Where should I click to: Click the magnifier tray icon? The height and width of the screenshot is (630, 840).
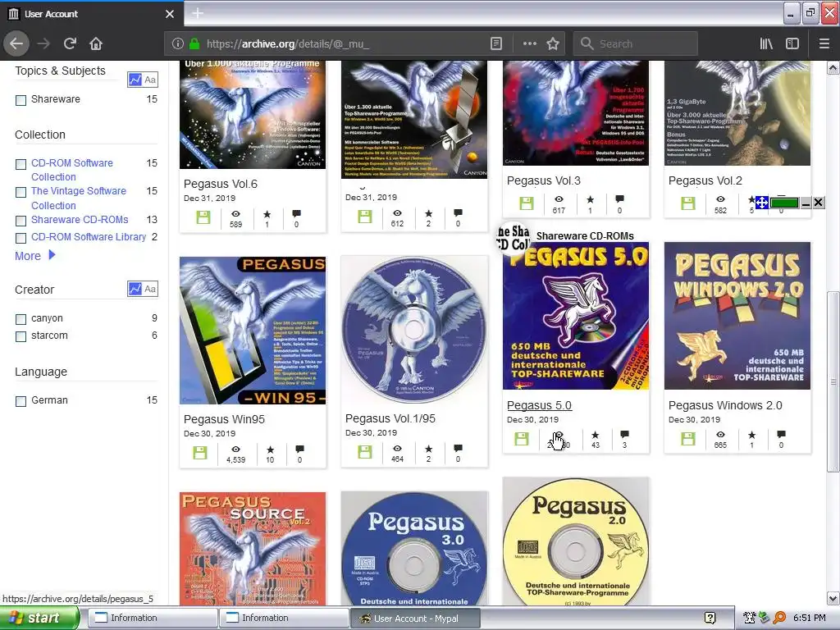pyautogui.click(x=780, y=618)
